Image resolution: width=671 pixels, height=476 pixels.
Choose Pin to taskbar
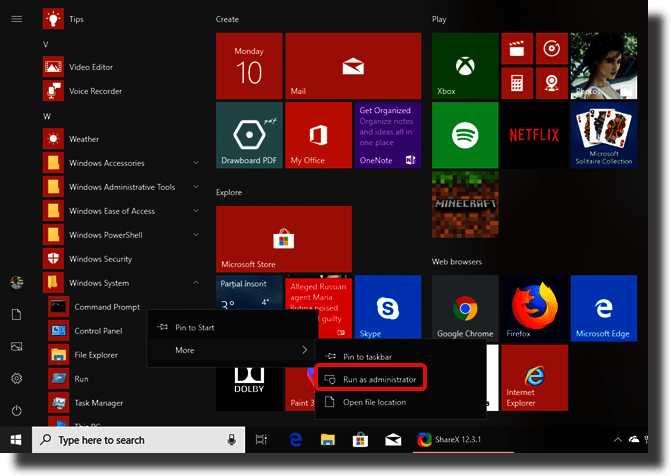click(401, 357)
